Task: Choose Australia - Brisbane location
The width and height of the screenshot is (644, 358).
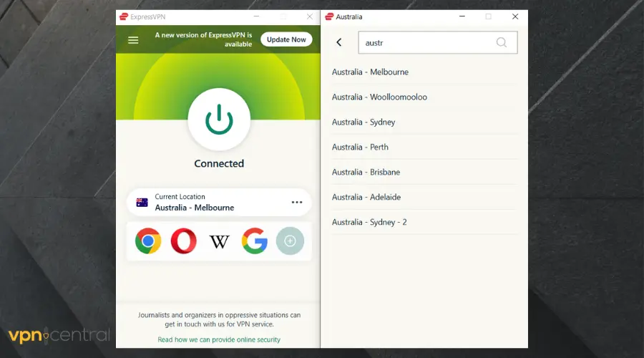Action: (x=424, y=173)
